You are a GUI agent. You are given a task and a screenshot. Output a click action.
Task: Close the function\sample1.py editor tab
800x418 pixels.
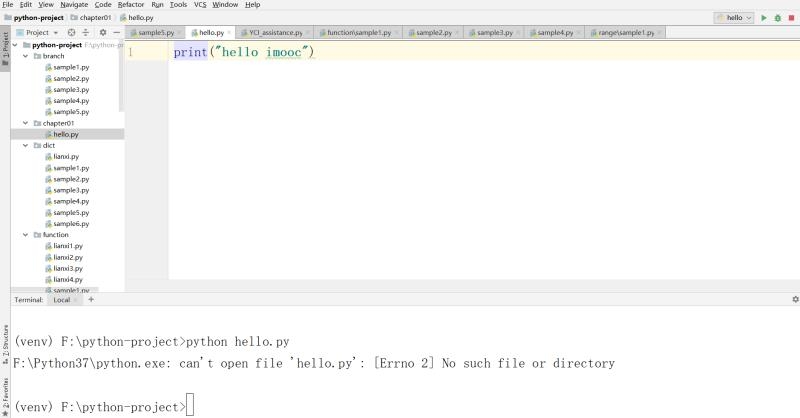coord(396,33)
